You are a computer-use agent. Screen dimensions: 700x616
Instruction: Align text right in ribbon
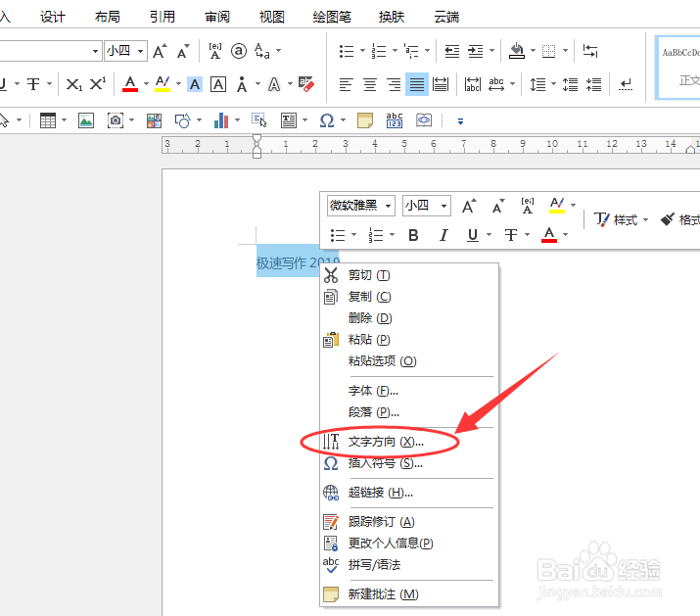pyautogui.click(x=394, y=84)
